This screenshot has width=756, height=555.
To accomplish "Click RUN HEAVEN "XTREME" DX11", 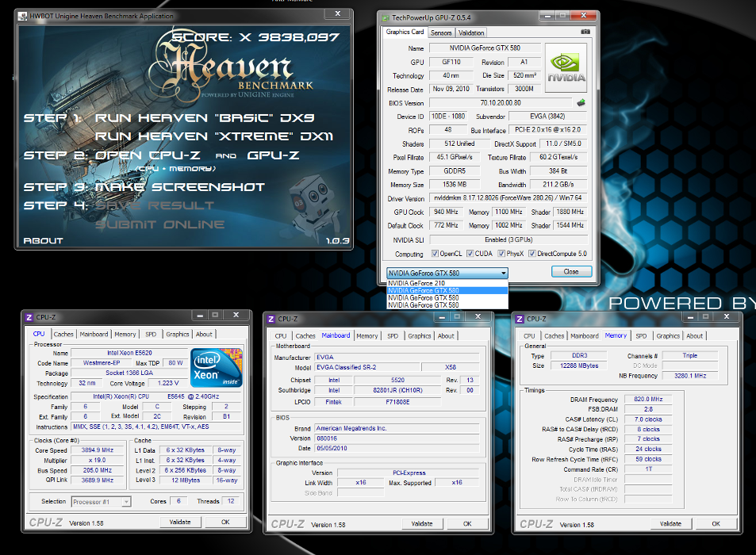I will coord(214,136).
